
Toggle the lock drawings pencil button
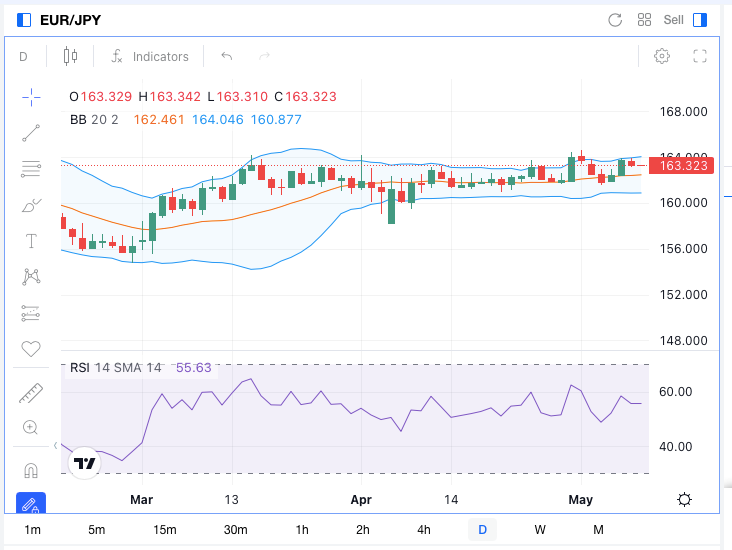(x=31, y=503)
